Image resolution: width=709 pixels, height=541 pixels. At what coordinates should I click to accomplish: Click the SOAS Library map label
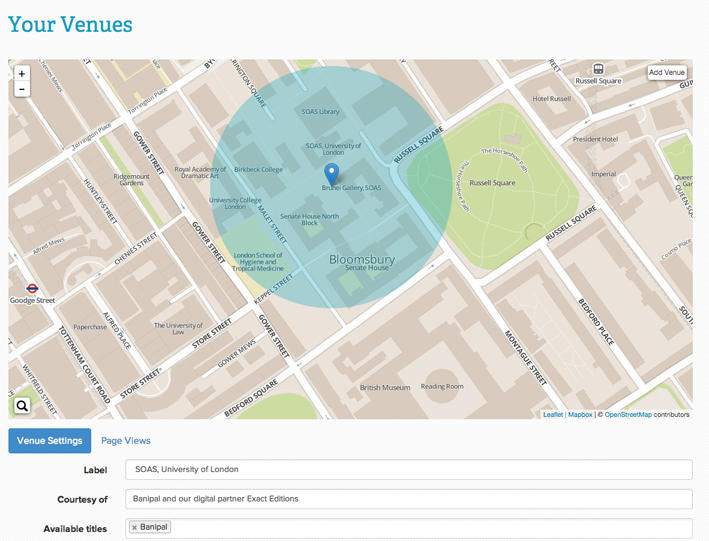320,112
